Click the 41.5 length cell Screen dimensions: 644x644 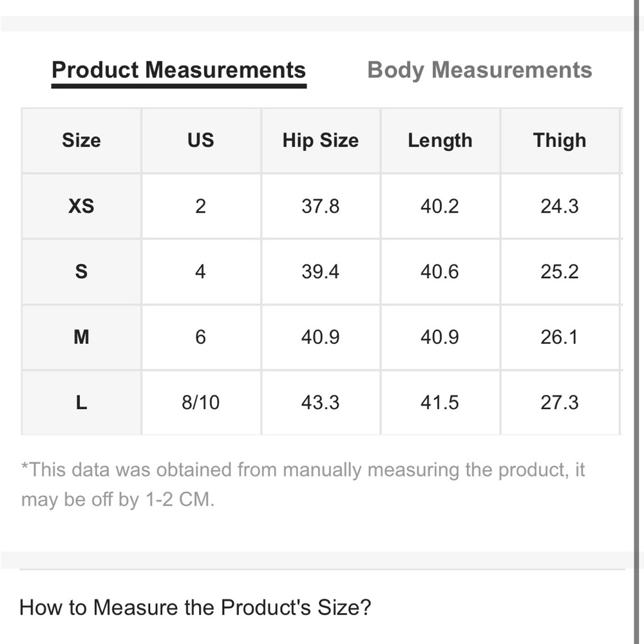coord(440,402)
